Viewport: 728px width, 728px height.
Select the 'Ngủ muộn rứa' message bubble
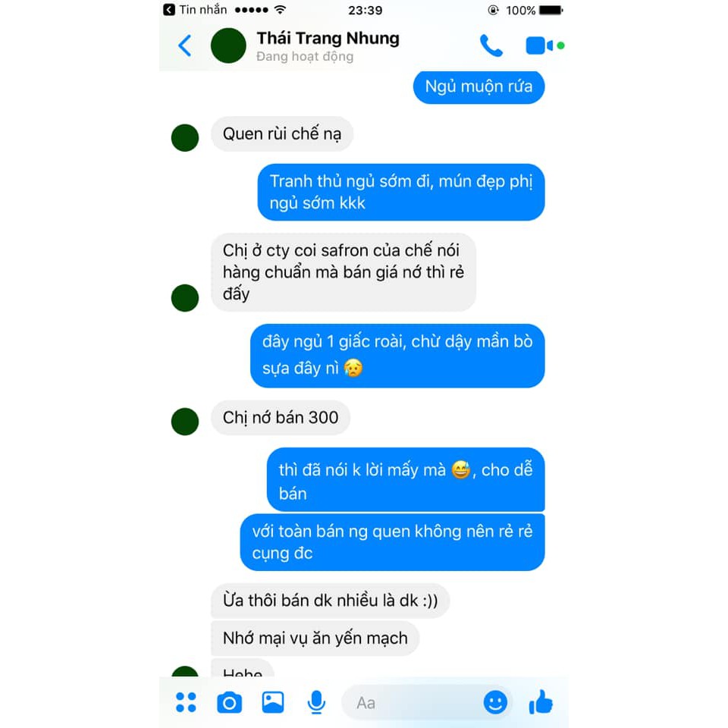coord(479,86)
